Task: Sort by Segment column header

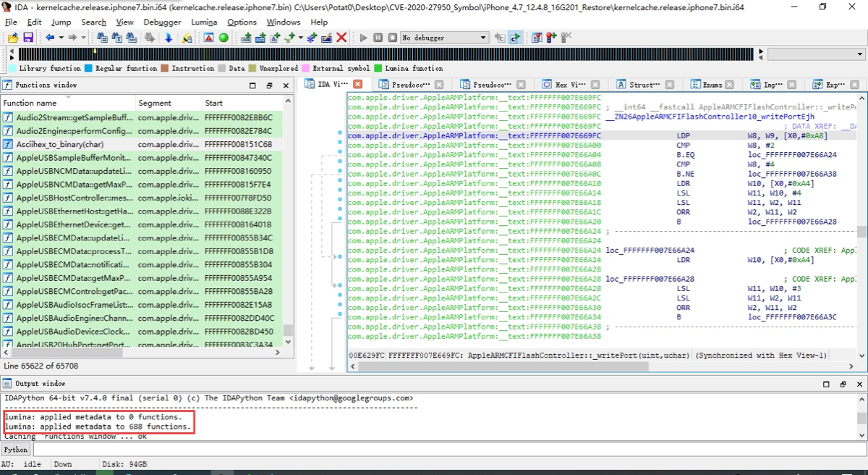Action: tap(169, 103)
